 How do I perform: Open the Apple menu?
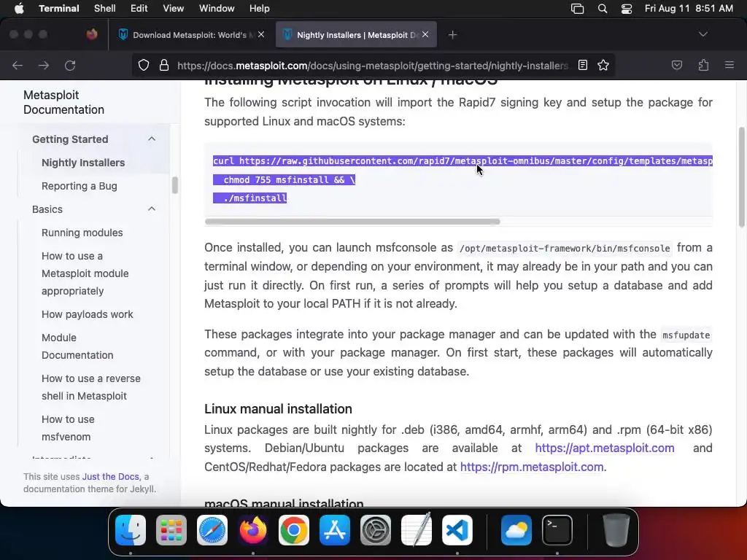coord(19,9)
